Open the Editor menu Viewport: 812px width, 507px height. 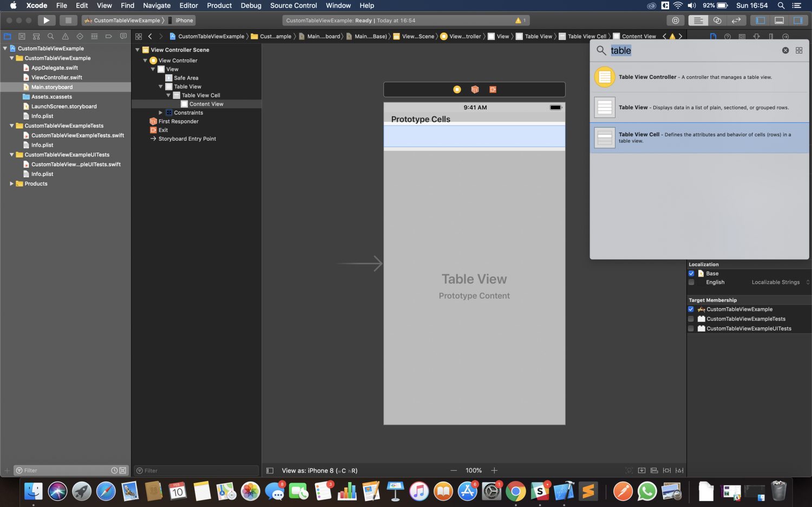click(x=188, y=5)
